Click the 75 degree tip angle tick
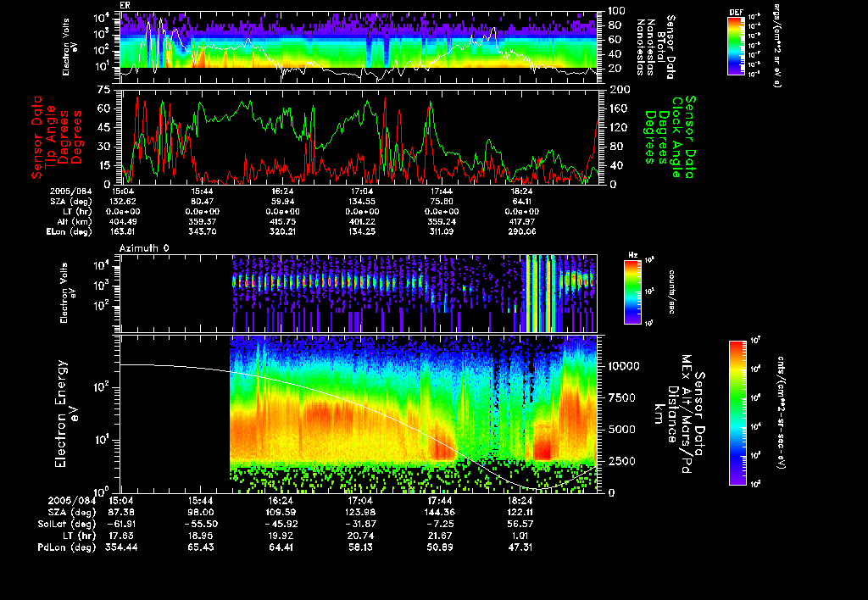 coord(104,90)
